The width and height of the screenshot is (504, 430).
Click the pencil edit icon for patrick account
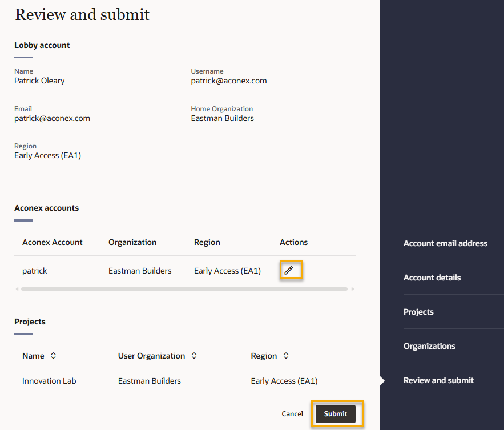point(289,270)
